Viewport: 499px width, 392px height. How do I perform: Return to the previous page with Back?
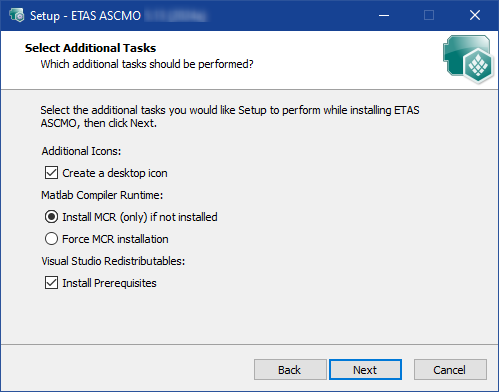click(x=290, y=370)
